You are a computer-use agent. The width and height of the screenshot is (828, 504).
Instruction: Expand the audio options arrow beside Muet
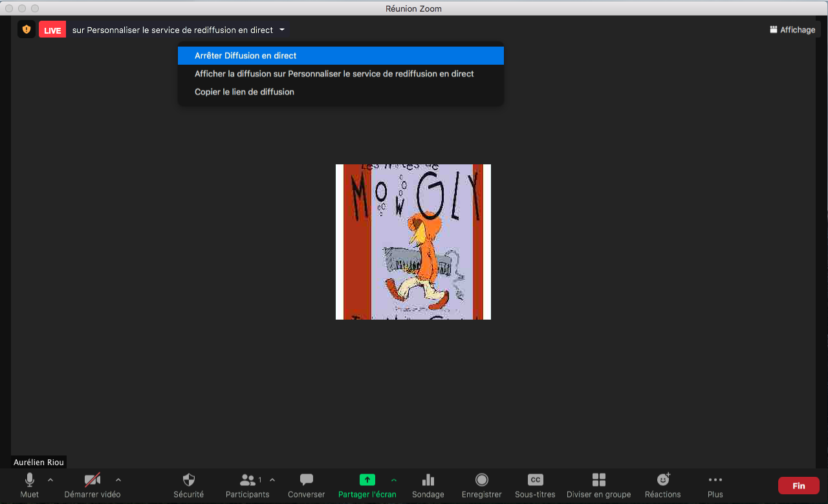(50, 480)
